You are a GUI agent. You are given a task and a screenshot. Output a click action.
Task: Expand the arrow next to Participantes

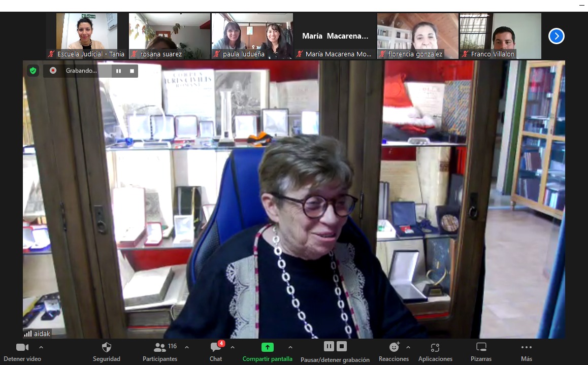[187, 347]
